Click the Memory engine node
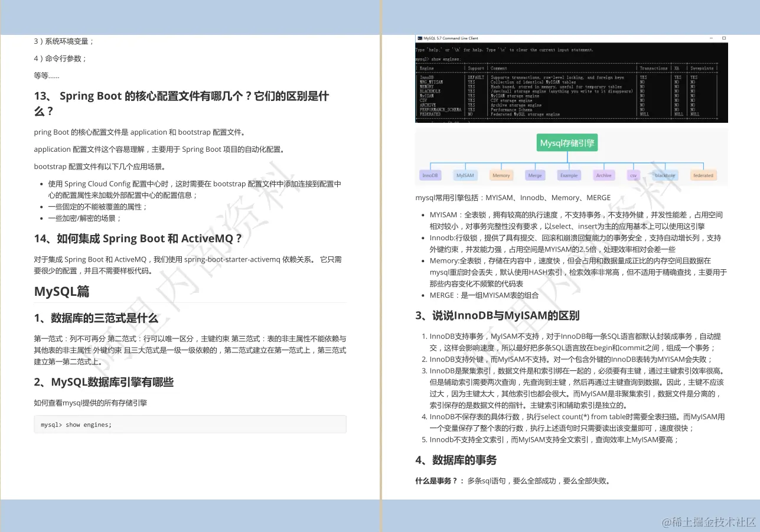The height and width of the screenshot is (532, 760). point(501,175)
